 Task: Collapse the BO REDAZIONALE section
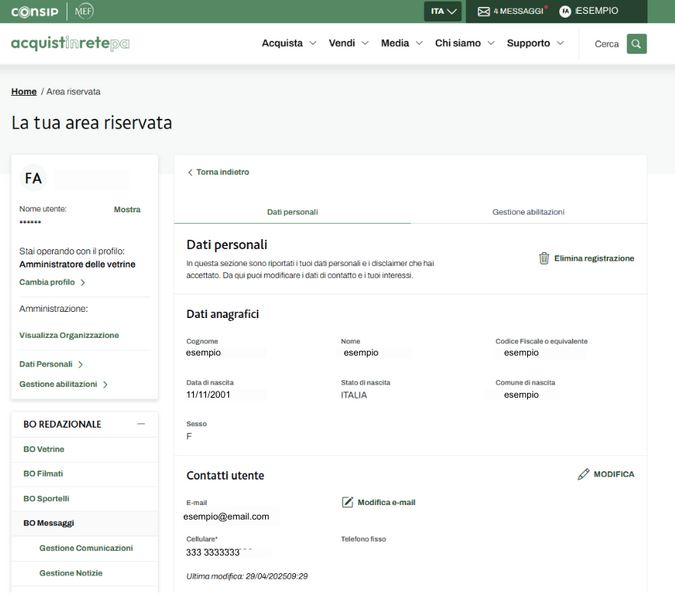tap(141, 424)
